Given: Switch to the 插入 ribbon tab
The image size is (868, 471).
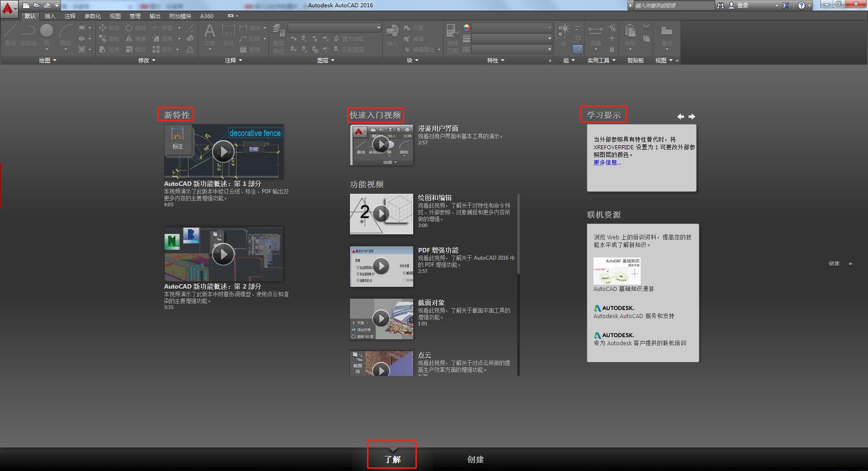Looking at the screenshot, I should [50, 16].
